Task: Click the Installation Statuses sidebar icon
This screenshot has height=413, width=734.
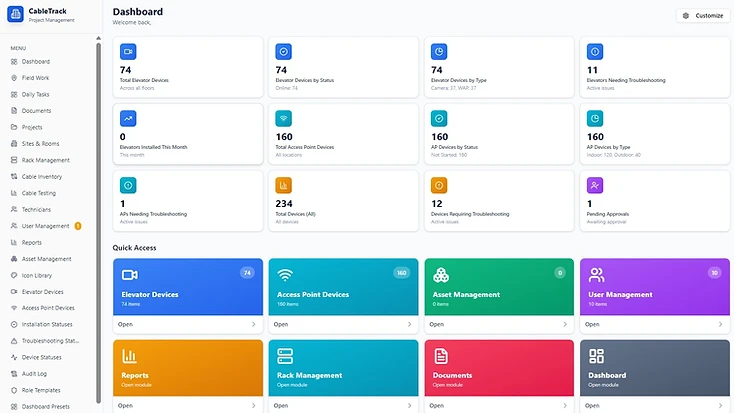Action: (14, 324)
